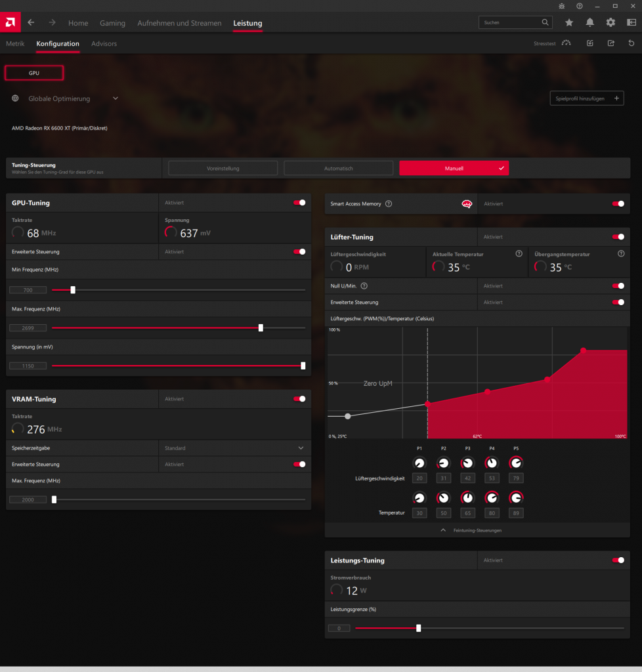Click the Min Frequenz slider handle
Screen dimensions: 642x672
[73, 290]
